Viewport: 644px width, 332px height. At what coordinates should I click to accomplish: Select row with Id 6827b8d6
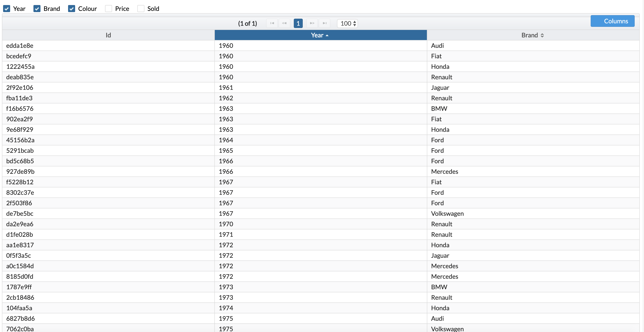tap(321, 319)
